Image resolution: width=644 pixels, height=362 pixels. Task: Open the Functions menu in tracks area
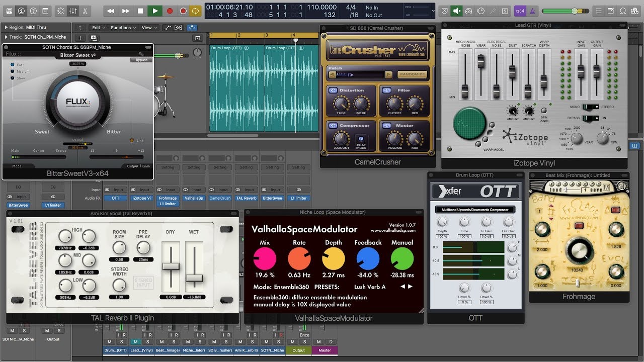123,28
